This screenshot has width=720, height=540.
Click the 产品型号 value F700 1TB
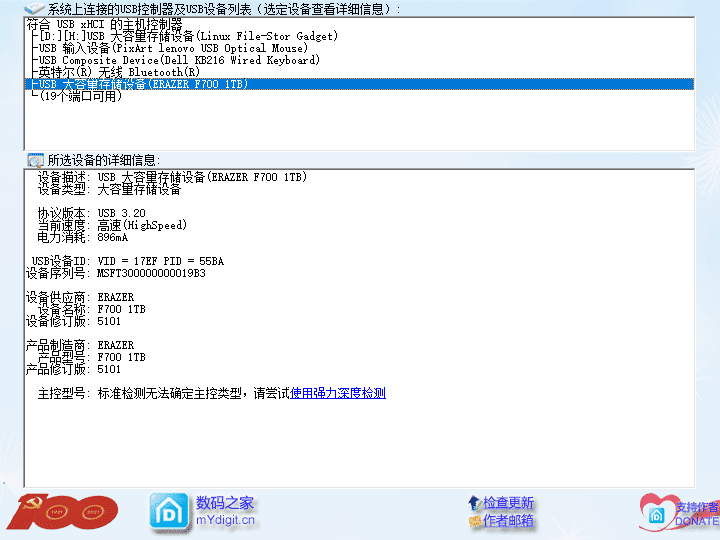pos(122,357)
